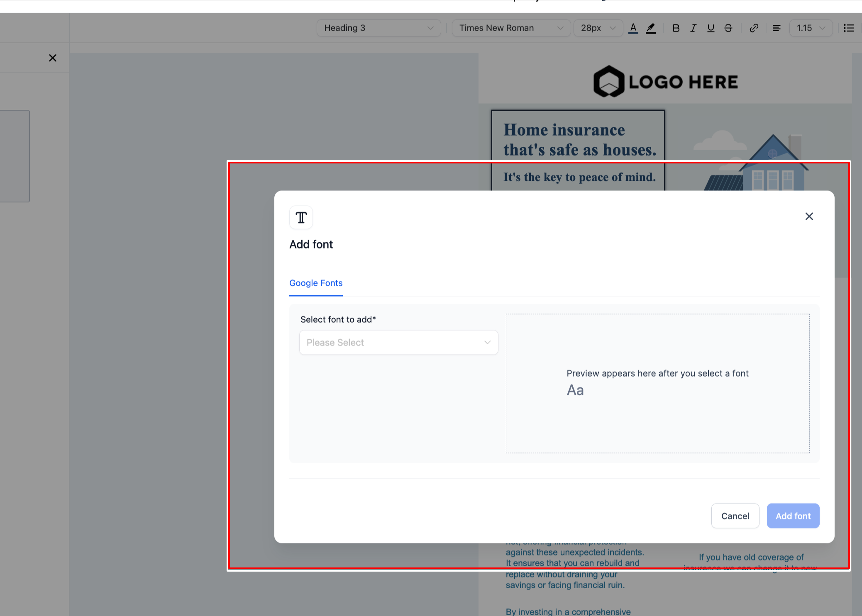The height and width of the screenshot is (616, 862).
Task: Open the text alignment icon
Action: click(x=776, y=28)
